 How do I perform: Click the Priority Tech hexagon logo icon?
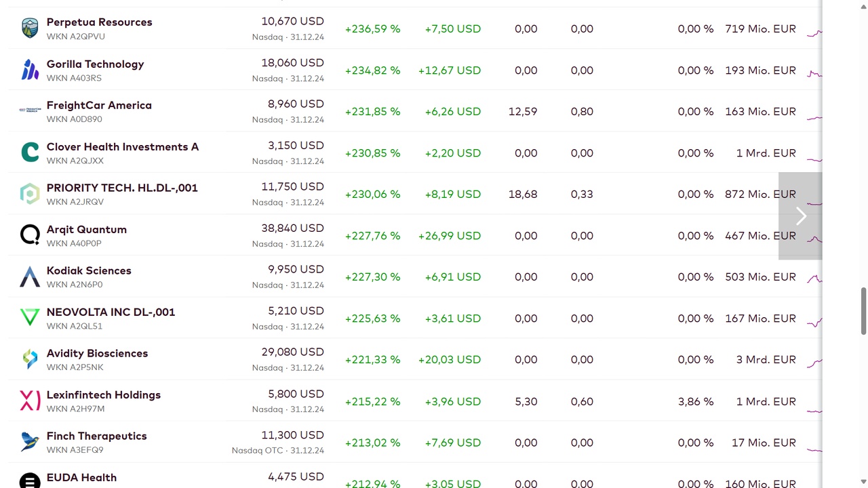click(30, 194)
